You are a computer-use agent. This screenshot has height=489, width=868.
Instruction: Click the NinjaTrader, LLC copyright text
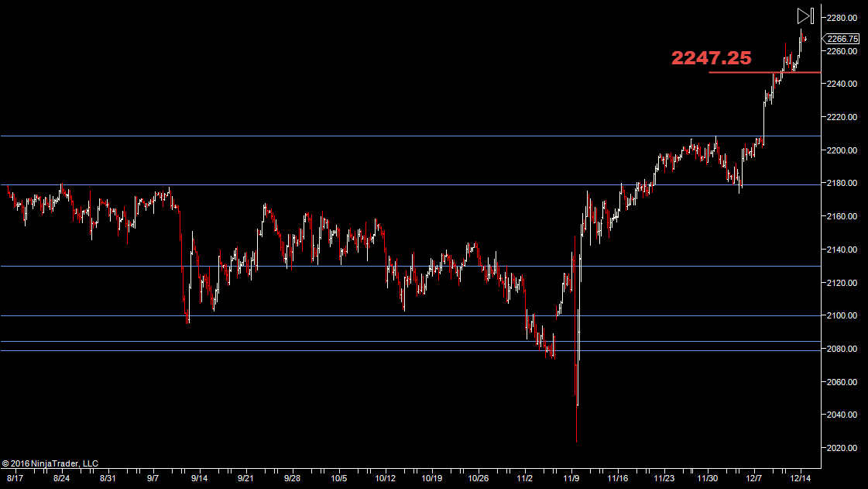click(x=50, y=463)
